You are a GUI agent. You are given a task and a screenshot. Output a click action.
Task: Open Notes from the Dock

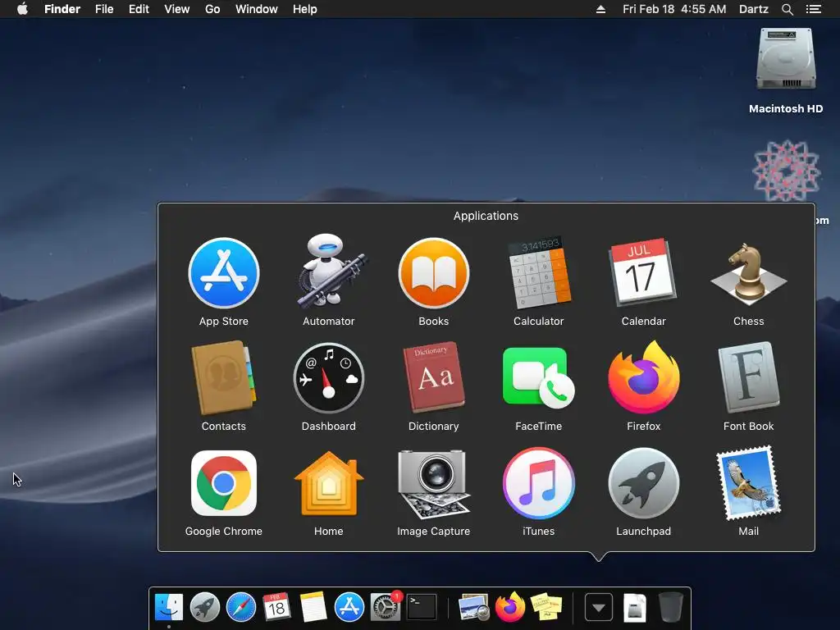click(x=313, y=608)
